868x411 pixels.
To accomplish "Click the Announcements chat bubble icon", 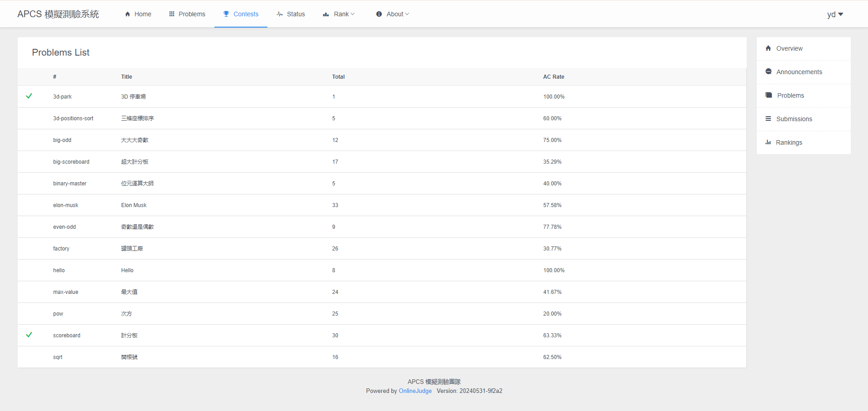I will pyautogui.click(x=768, y=71).
